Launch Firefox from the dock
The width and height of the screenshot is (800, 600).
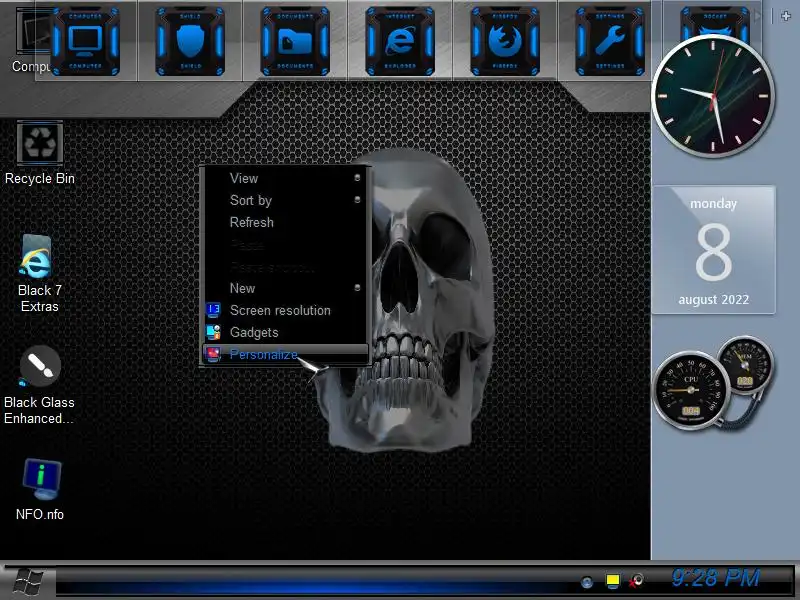coord(505,41)
